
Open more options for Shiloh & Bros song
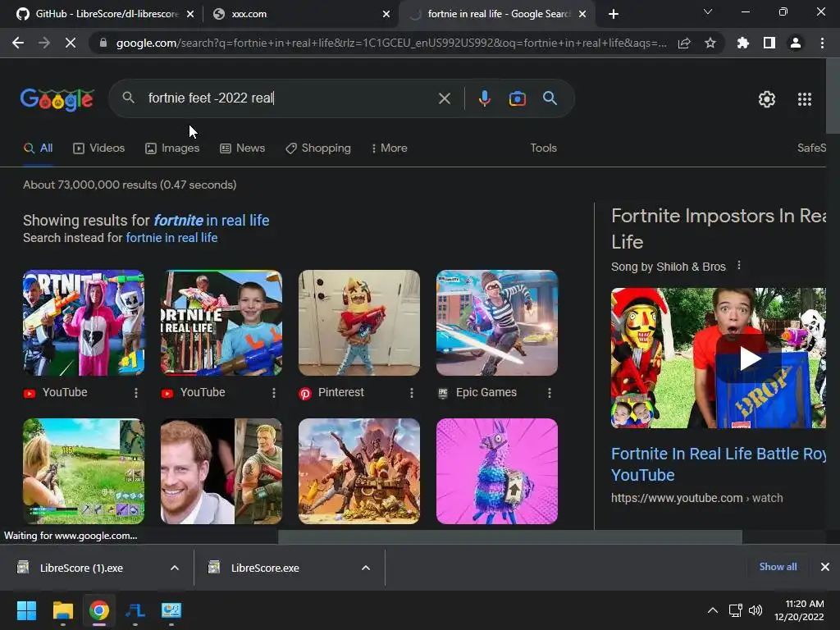tap(739, 265)
